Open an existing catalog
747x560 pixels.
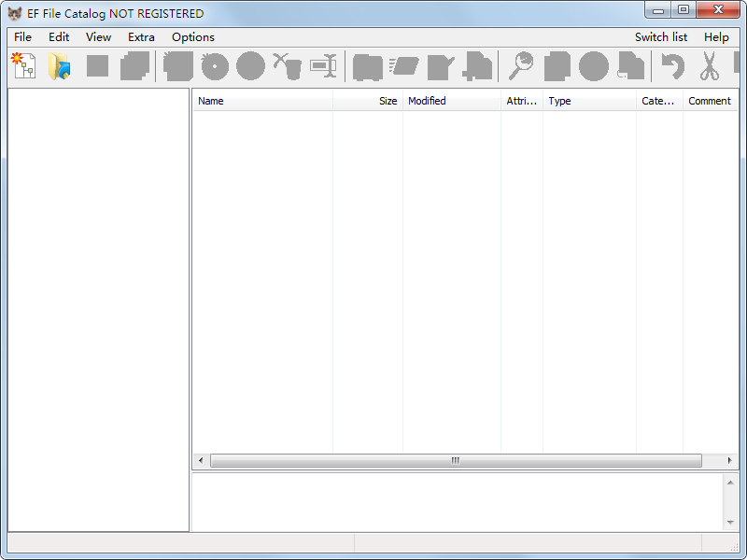pos(59,66)
